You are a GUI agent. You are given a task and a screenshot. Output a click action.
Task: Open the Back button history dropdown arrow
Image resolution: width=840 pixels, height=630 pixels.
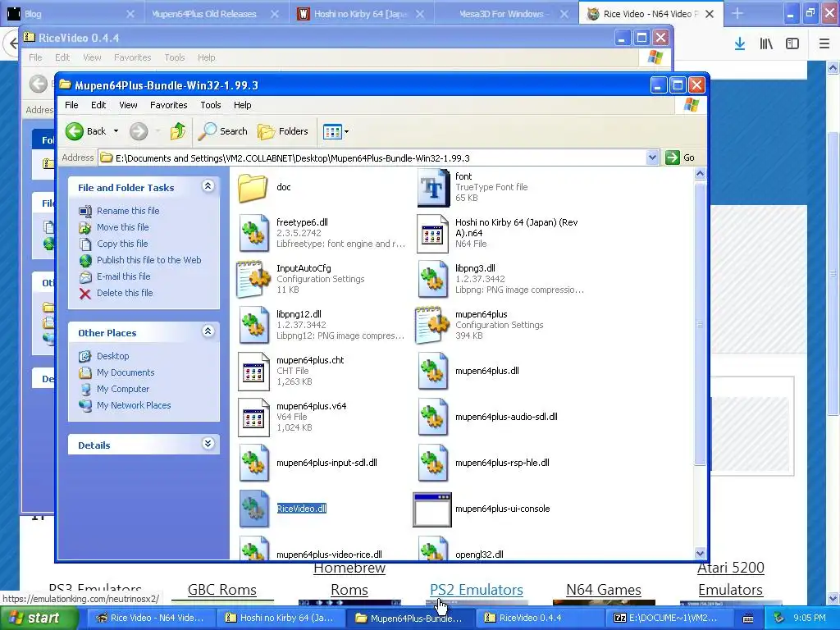(x=116, y=131)
